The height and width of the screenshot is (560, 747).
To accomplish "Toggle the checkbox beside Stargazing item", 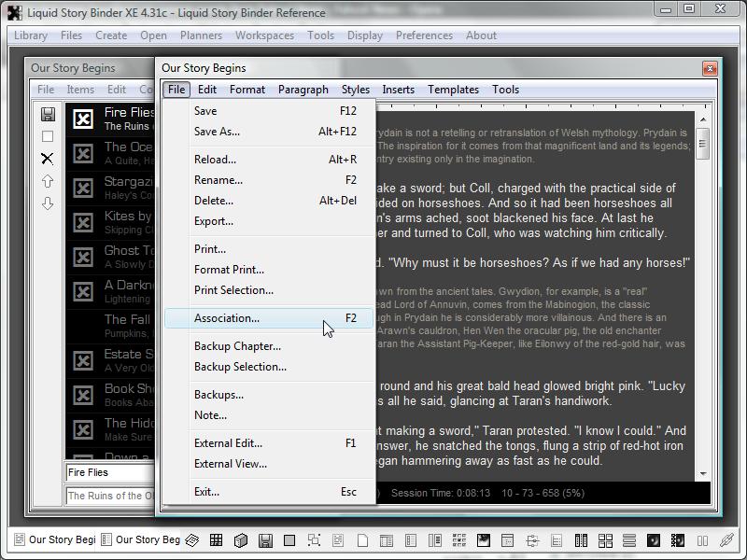I will (x=83, y=187).
